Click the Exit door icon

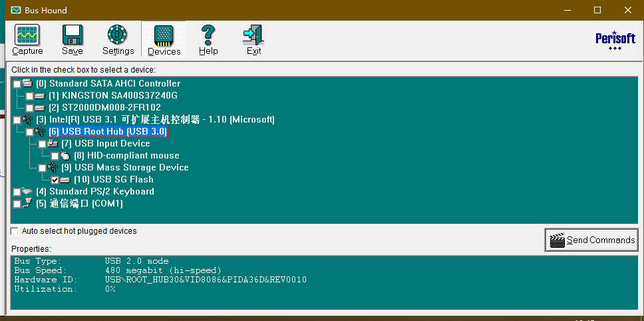point(253,35)
